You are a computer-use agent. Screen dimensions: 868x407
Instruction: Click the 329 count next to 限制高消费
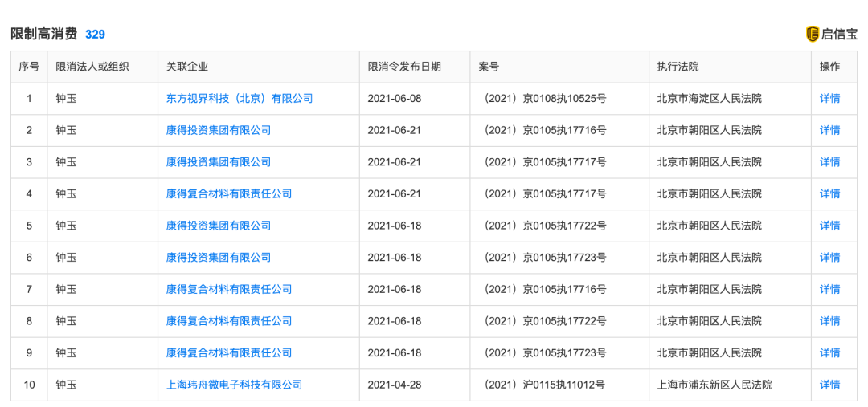tap(95, 35)
